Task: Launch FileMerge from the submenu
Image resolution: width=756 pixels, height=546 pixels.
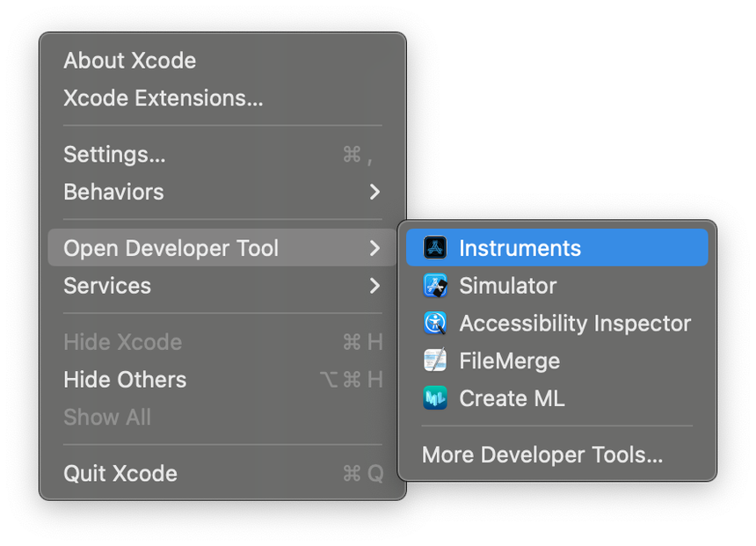Action: coord(509,360)
